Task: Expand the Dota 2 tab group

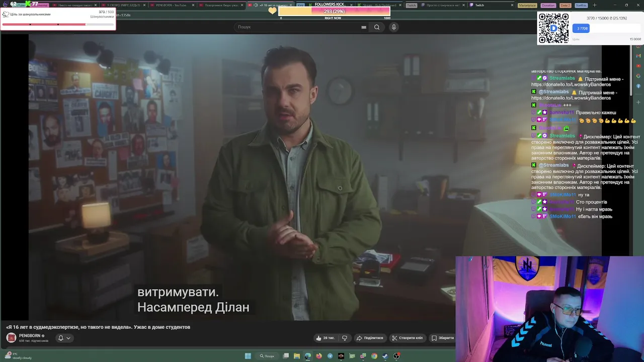Action: coord(565,5)
